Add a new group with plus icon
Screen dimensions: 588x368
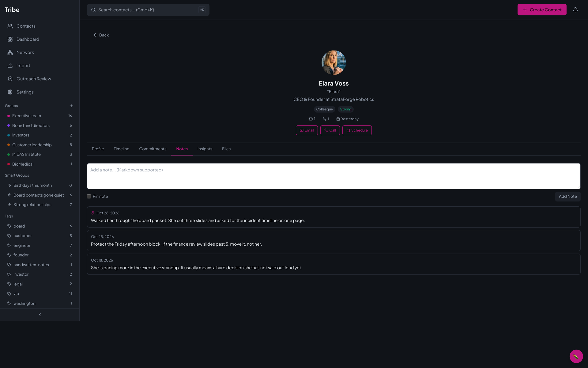tap(72, 106)
